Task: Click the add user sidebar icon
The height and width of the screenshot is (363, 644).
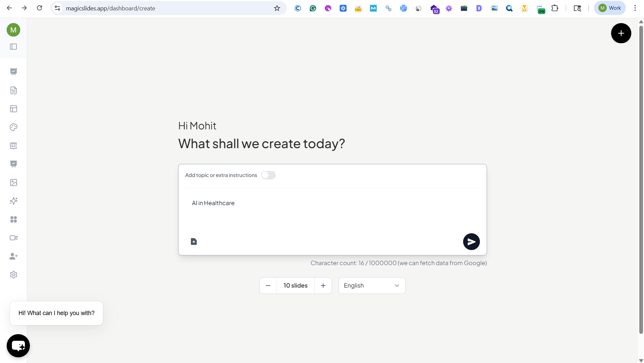Action: [13, 256]
